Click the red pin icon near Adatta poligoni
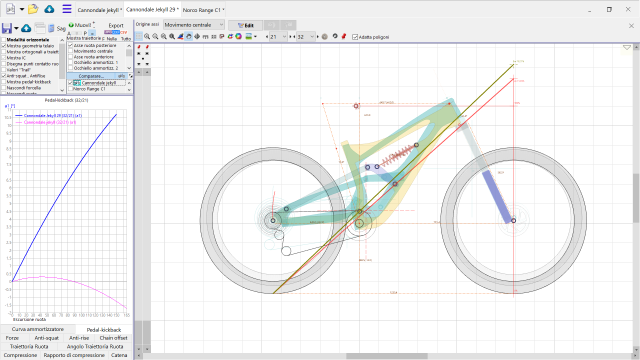640x360 pixels. tap(344, 36)
